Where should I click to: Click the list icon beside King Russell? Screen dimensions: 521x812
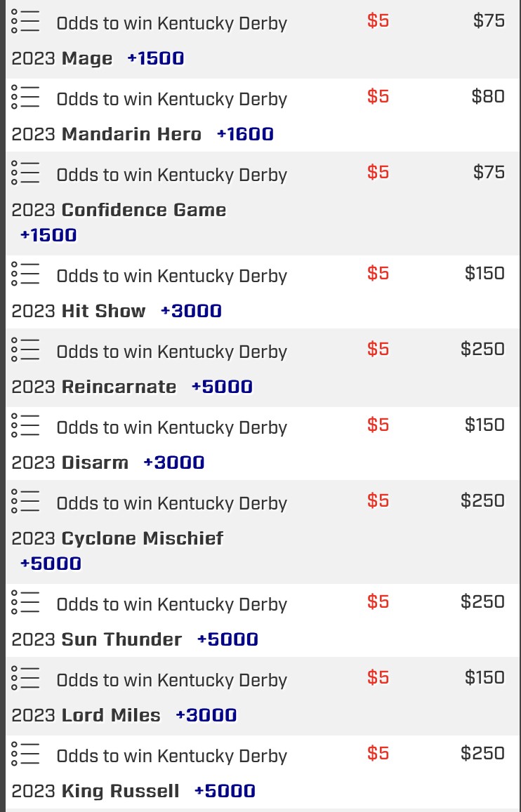tap(25, 754)
